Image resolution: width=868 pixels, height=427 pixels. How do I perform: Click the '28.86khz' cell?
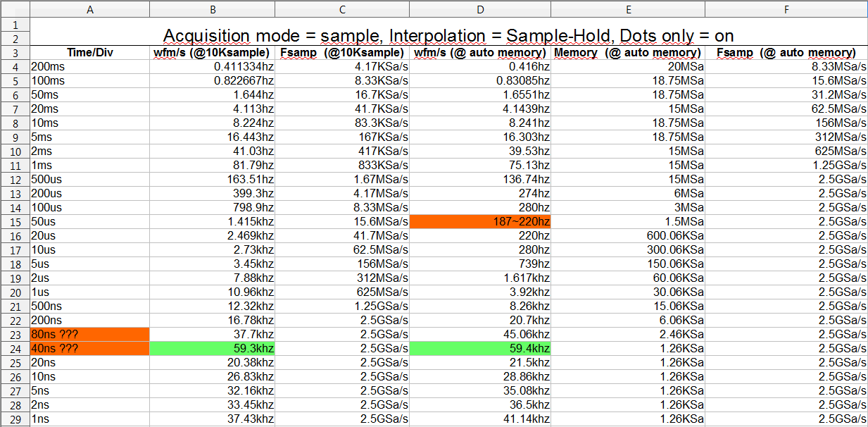click(480, 376)
